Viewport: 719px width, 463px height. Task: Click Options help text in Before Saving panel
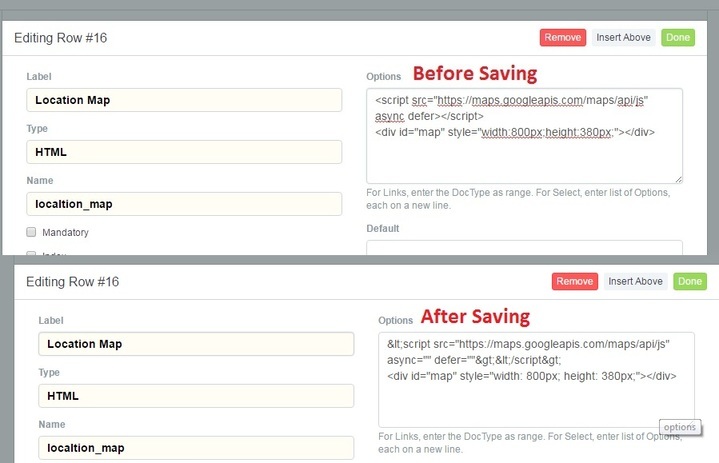point(518,199)
